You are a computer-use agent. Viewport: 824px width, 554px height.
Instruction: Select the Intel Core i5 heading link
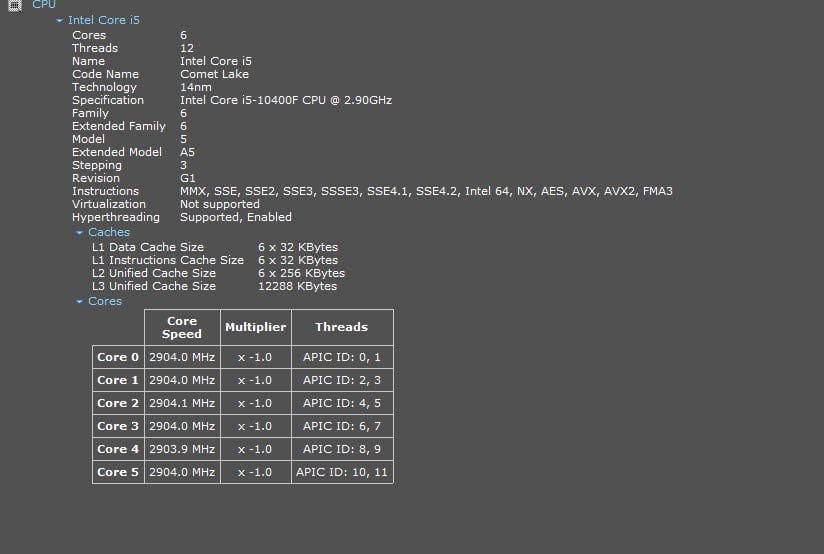[104, 20]
